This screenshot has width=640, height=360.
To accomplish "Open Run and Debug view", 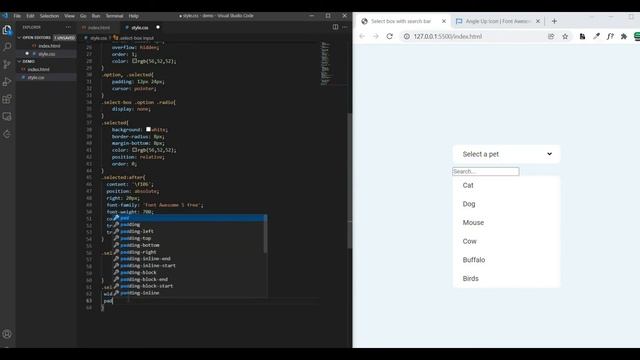I will tap(7, 82).
